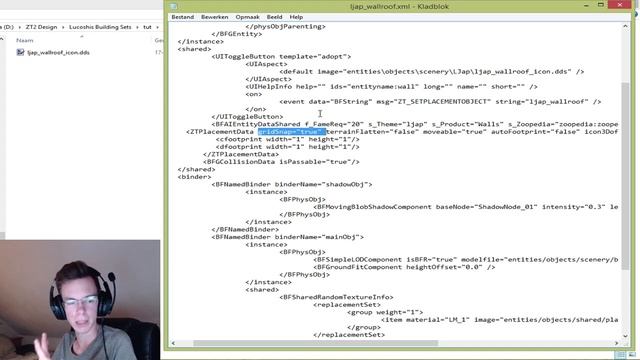This screenshot has width=640, height=360.
Task: Click the </ZTPlacementData> closing tag
Action: point(241,154)
